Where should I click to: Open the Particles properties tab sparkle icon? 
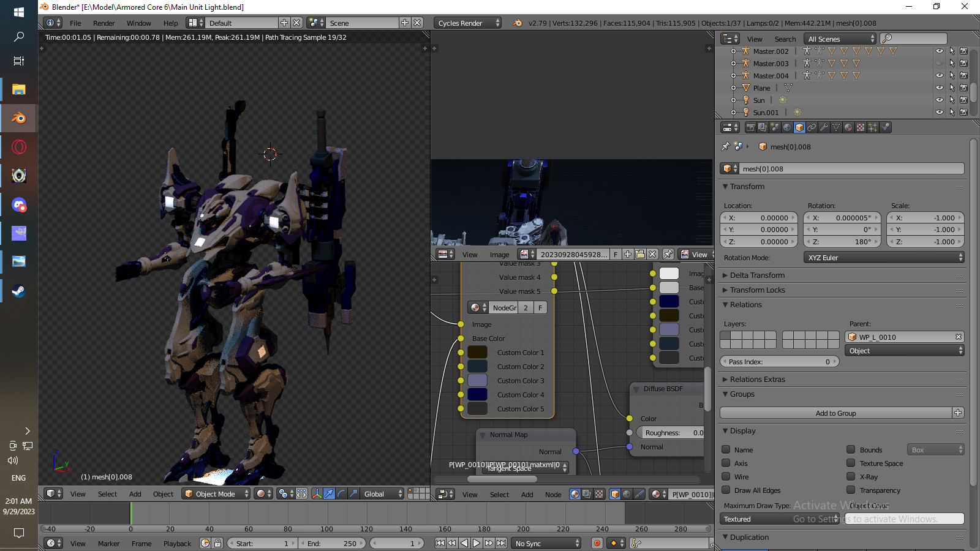tap(873, 127)
